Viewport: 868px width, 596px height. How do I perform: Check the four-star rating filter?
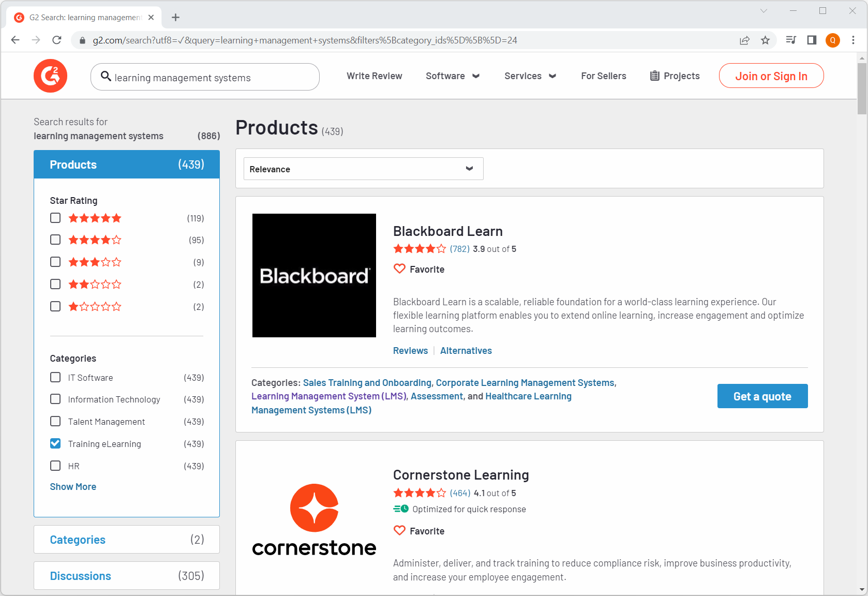pos(55,240)
